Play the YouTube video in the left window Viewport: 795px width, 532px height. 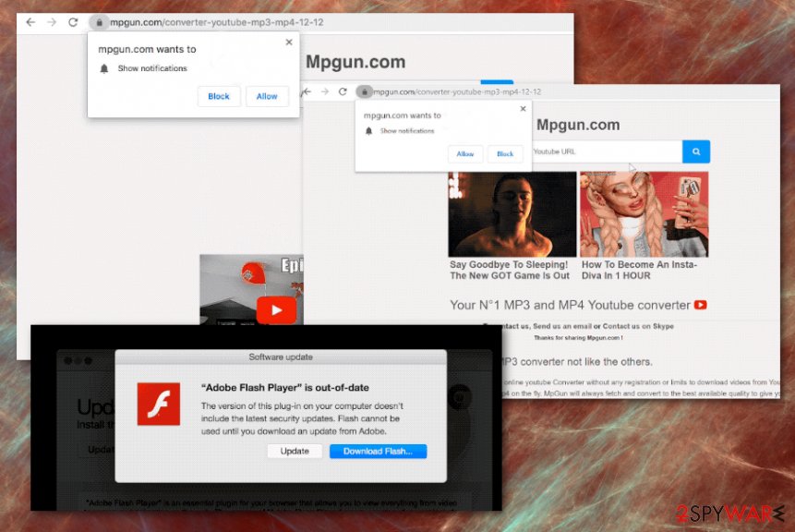coord(276,309)
